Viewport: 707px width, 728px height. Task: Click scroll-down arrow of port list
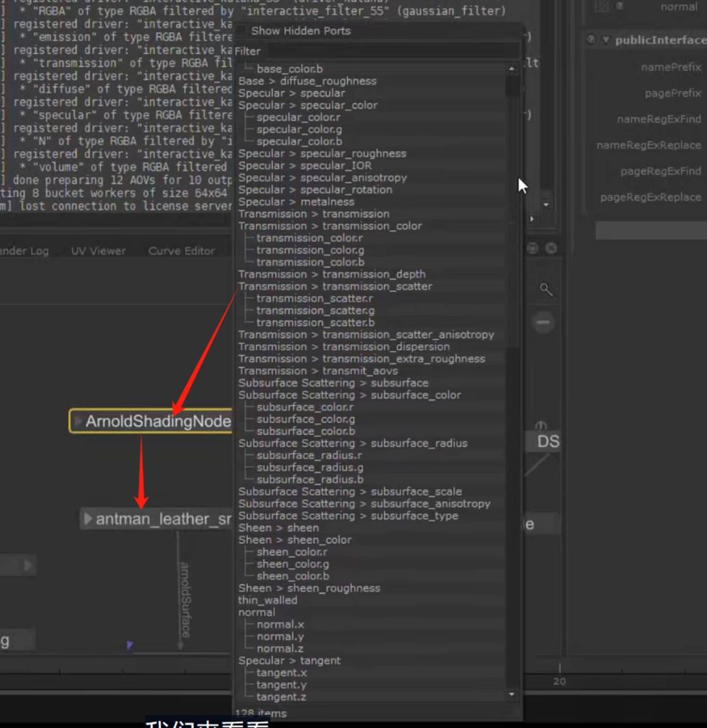coord(512,694)
